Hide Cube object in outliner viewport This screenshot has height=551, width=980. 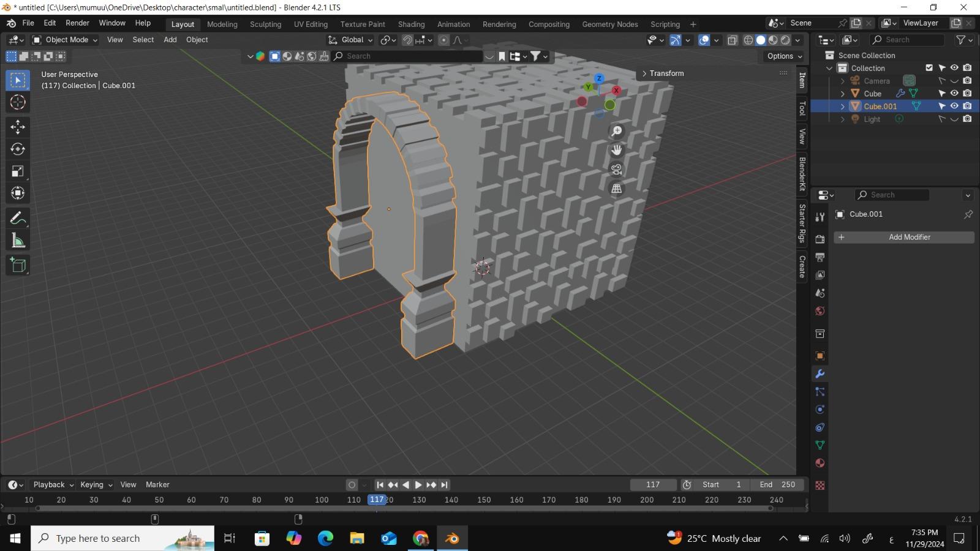tap(954, 93)
